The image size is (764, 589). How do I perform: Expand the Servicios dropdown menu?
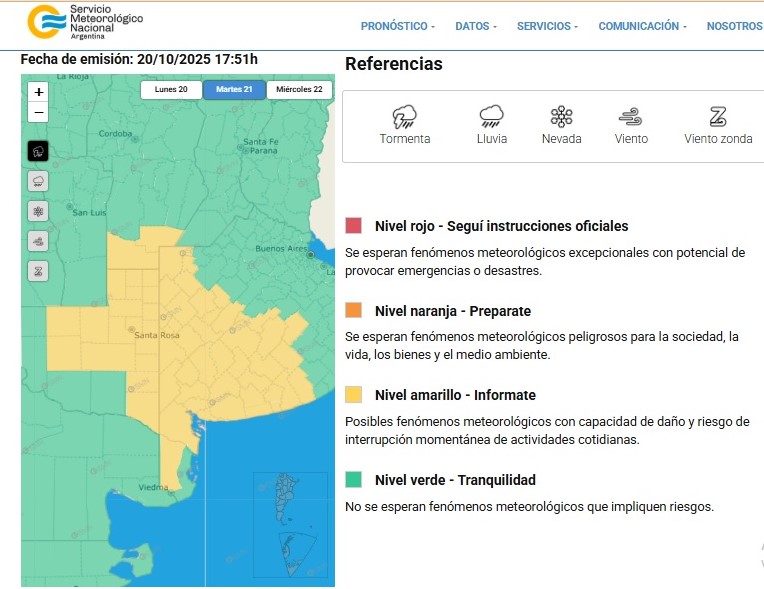point(547,26)
